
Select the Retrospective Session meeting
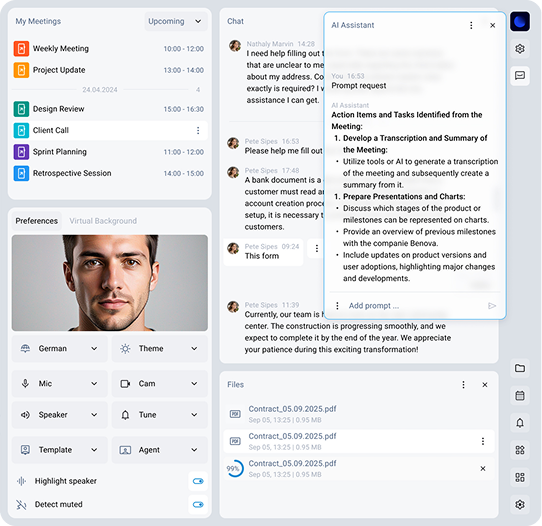[110, 173]
